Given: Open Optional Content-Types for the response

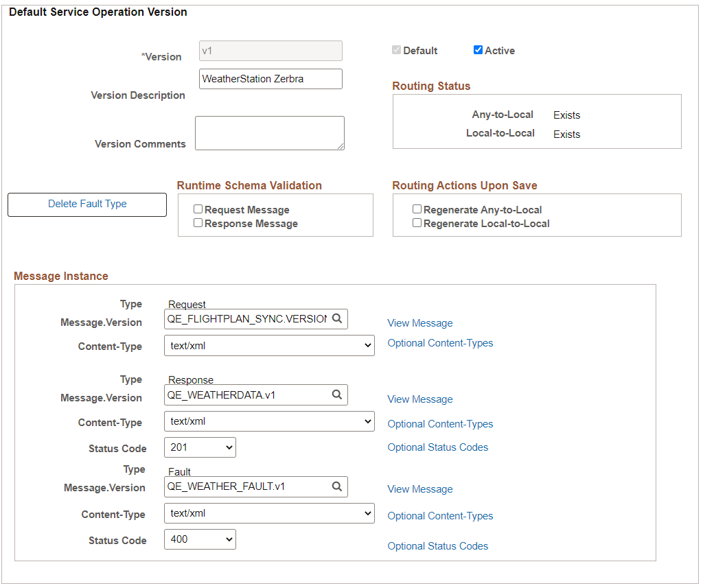Looking at the screenshot, I should coord(440,423).
